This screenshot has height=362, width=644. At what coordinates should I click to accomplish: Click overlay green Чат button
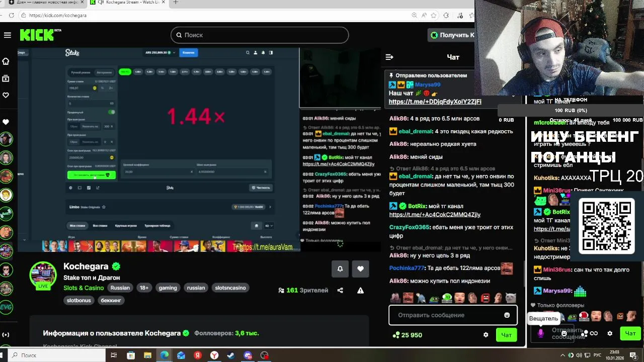(x=630, y=333)
